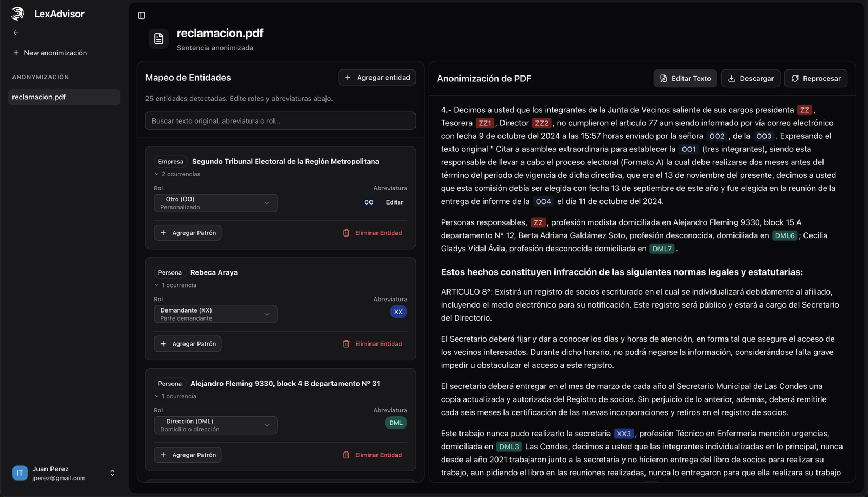Open the Otro (OO) role dropdown
Viewport: 868px width, 497px height.
(x=215, y=203)
